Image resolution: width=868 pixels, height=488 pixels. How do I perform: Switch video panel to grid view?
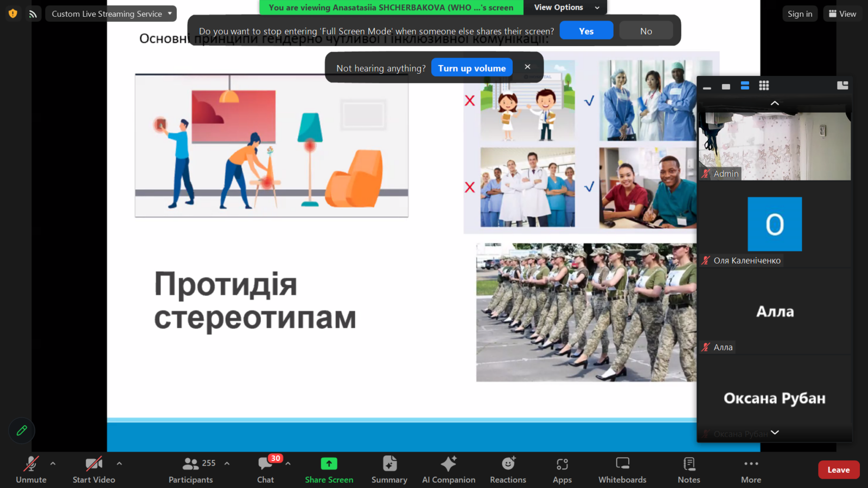tap(764, 86)
